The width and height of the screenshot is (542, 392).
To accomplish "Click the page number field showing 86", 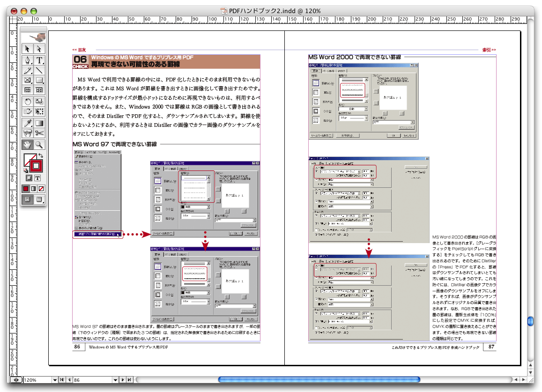I will pos(93,380).
